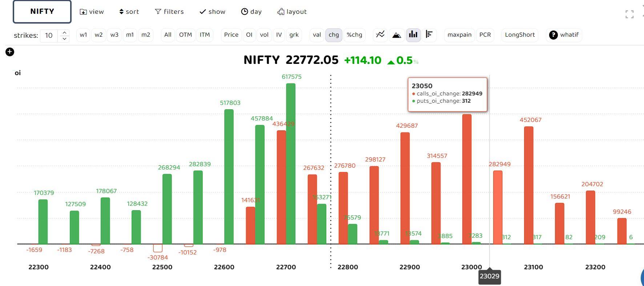Switch to area chart icon
Image resolution: width=644 pixels, height=286 pixels.
coord(397,34)
